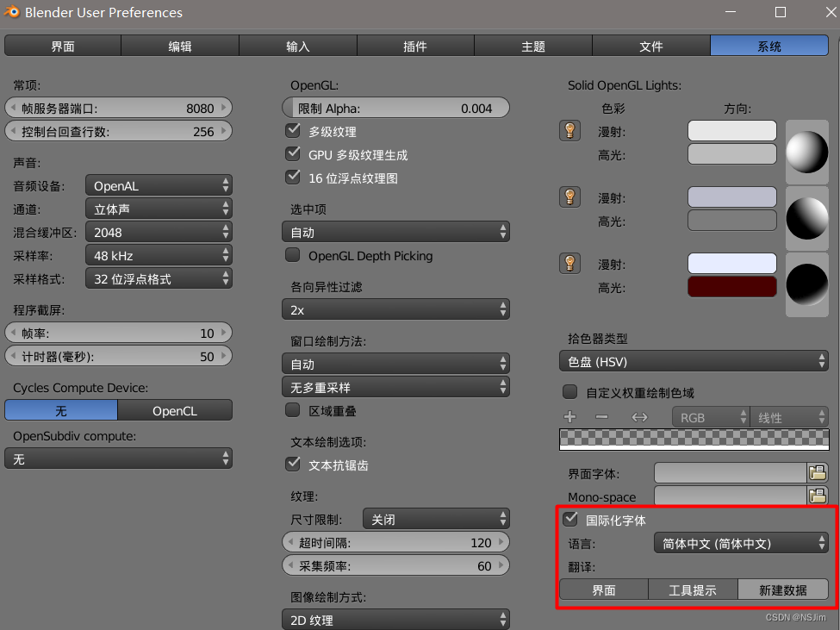Open 选中项 自动 dropdown

pyautogui.click(x=396, y=232)
